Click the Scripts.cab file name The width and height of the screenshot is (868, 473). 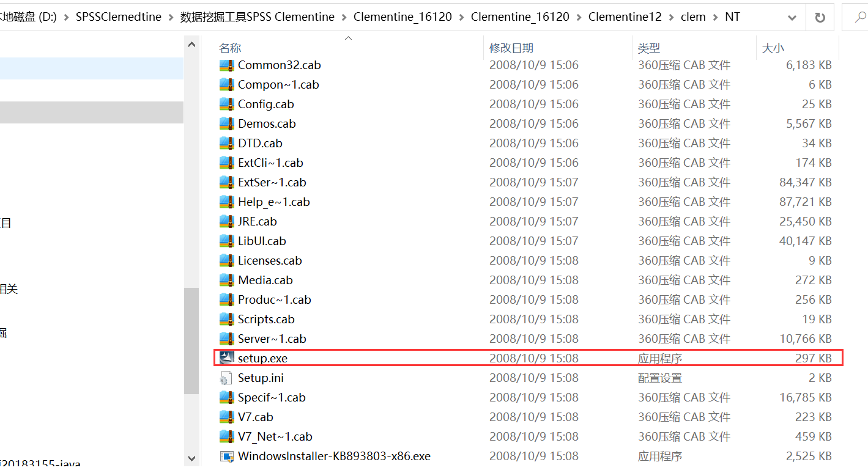click(266, 319)
